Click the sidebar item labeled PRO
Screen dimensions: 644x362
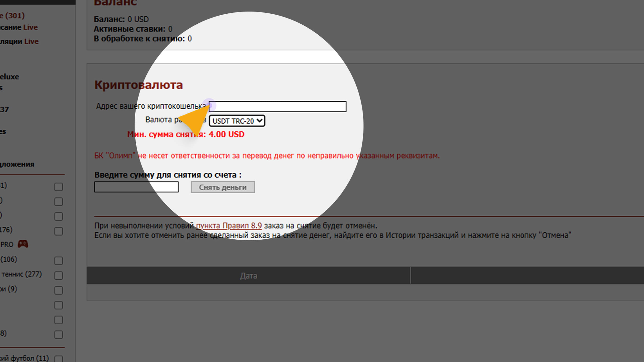click(x=7, y=244)
